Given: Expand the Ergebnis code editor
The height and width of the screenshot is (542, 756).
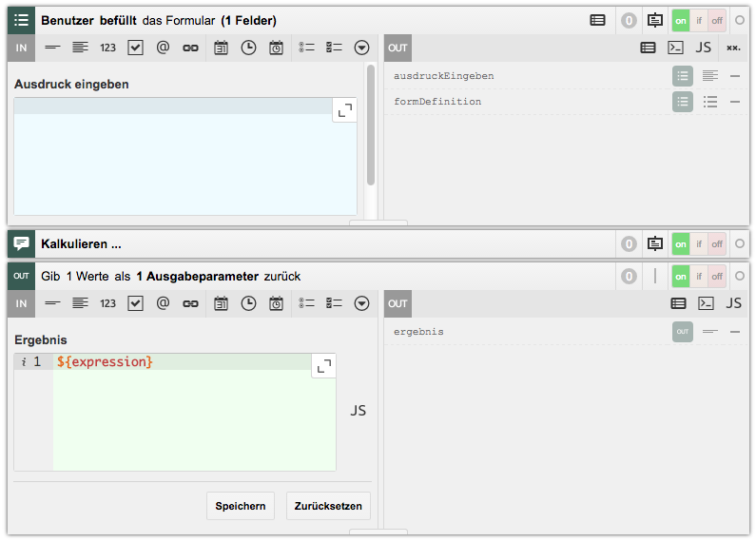Looking at the screenshot, I should pyautogui.click(x=324, y=366).
